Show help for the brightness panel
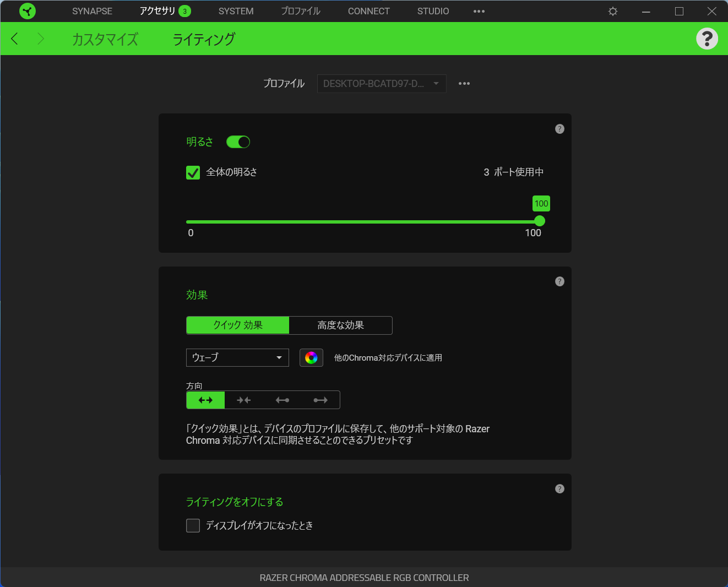This screenshot has height=587, width=728. coord(559,129)
